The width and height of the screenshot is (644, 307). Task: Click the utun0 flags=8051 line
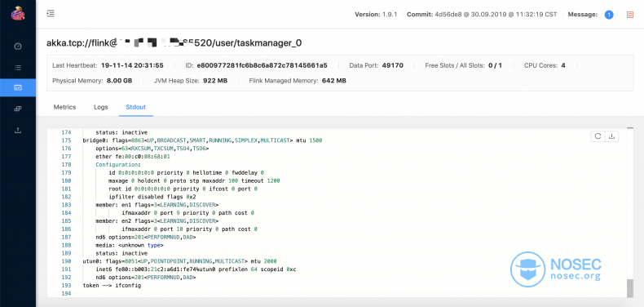coord(180,261)
